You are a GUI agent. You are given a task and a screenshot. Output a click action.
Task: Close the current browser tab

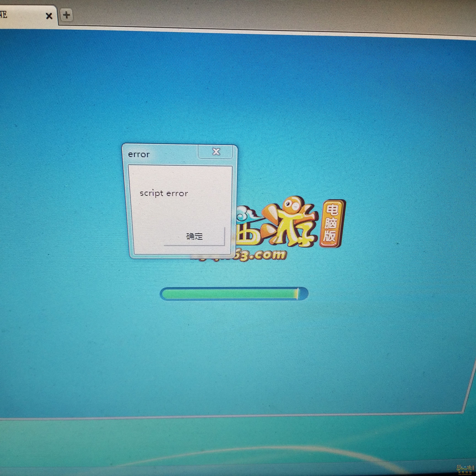point(49,16)
